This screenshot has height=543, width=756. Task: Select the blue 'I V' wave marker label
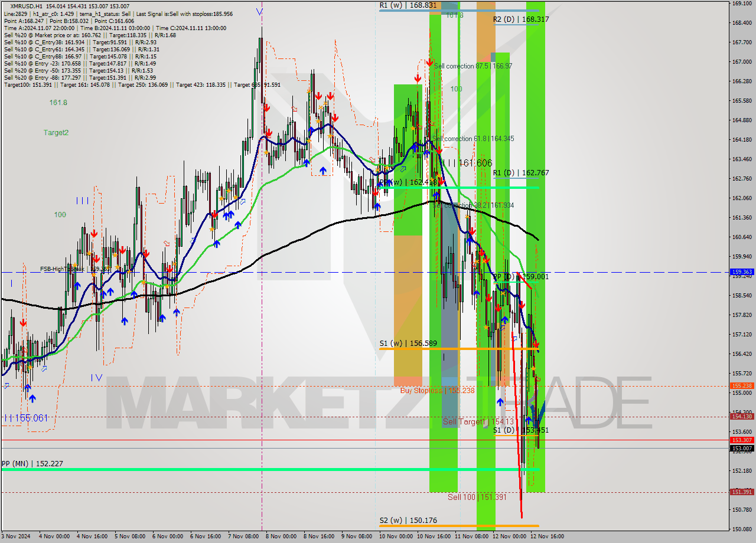(x=97, y=377)
